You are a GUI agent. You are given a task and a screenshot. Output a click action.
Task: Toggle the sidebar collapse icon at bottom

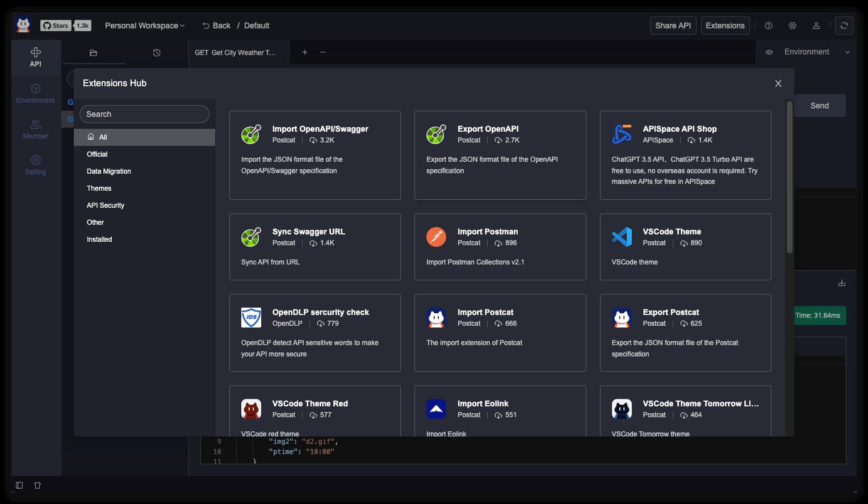click(19, 485)
